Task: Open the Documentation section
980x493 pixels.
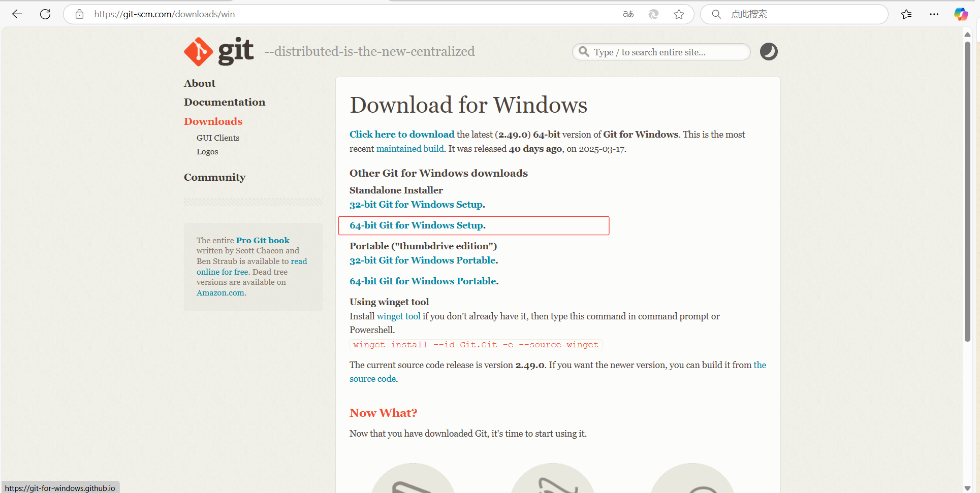Action: (225, 102)
